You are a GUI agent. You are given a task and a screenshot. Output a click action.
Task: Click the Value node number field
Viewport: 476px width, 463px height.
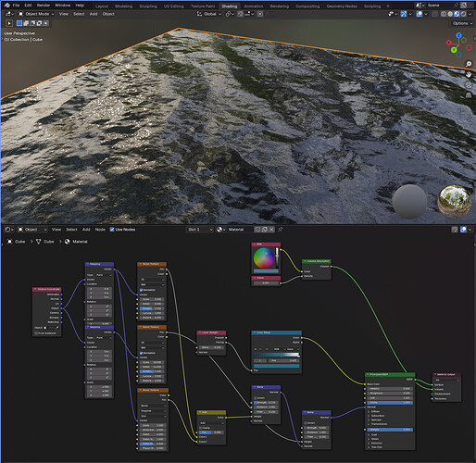pos(266,282)
